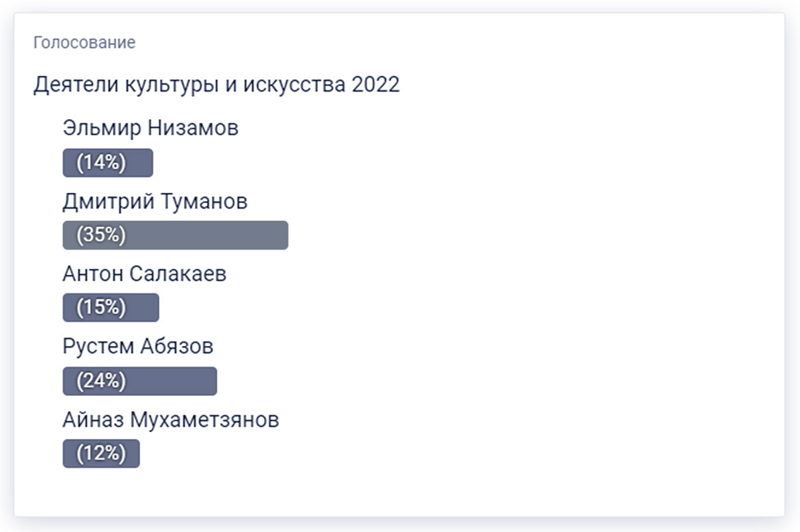Click the (15%) percentage label

click(101, 308)
